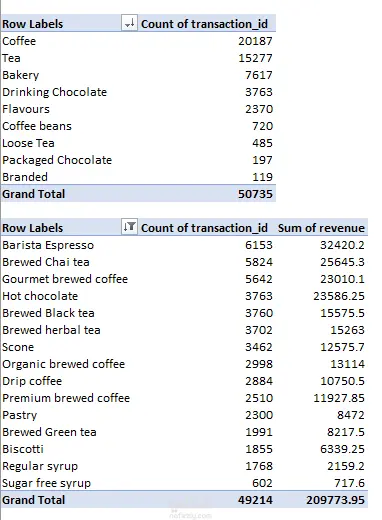Click the count 3760 for Brewed Black tea
The image size is (382, 520).
259,313
